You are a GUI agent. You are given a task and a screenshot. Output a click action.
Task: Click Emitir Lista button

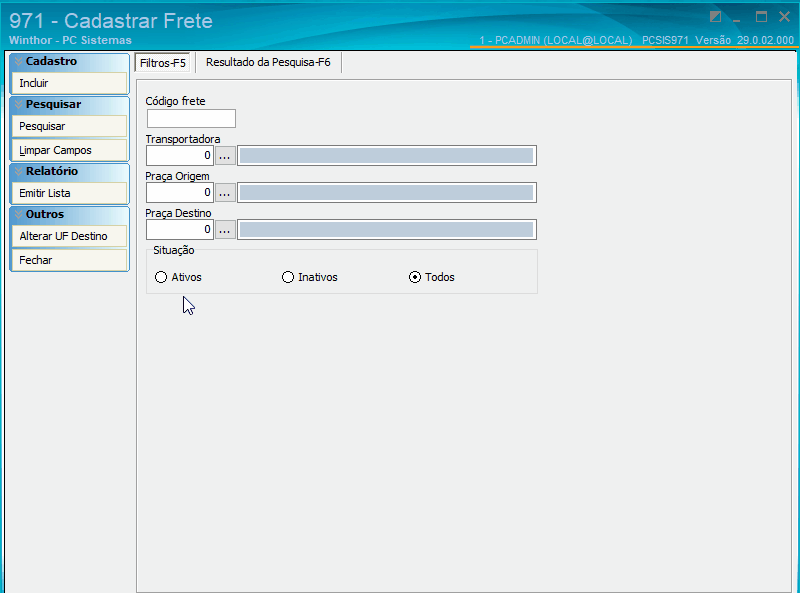tap(69, 193)
